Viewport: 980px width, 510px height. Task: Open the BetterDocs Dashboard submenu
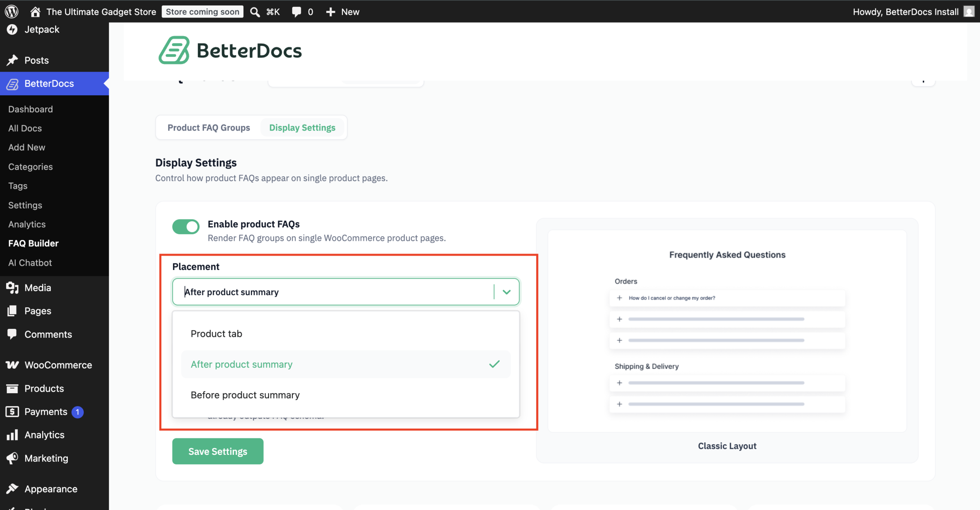coord(31,109)
